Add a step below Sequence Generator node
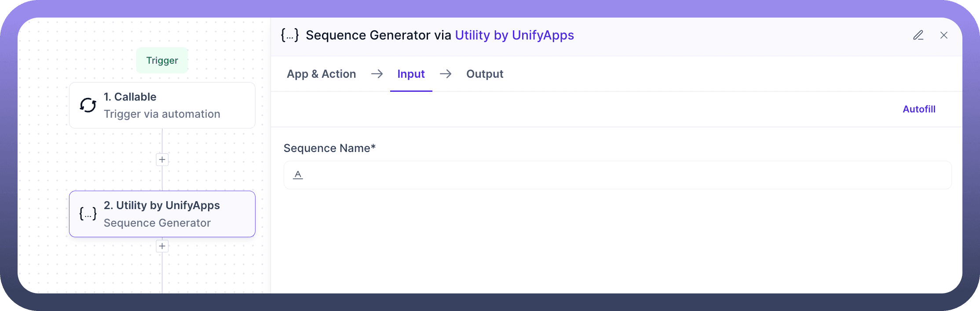This screenshot has width=980, height=311. click(162, 246)
